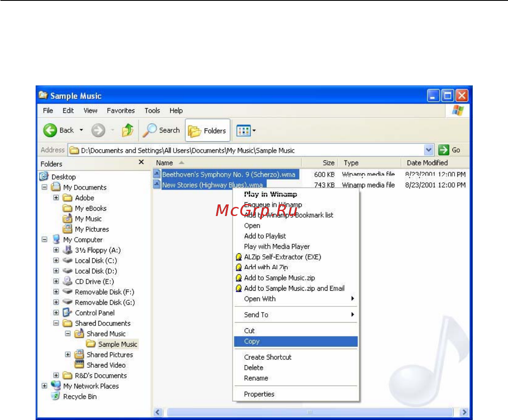
Task: Expand the Adobe folder node
Action: click(56, 198)
